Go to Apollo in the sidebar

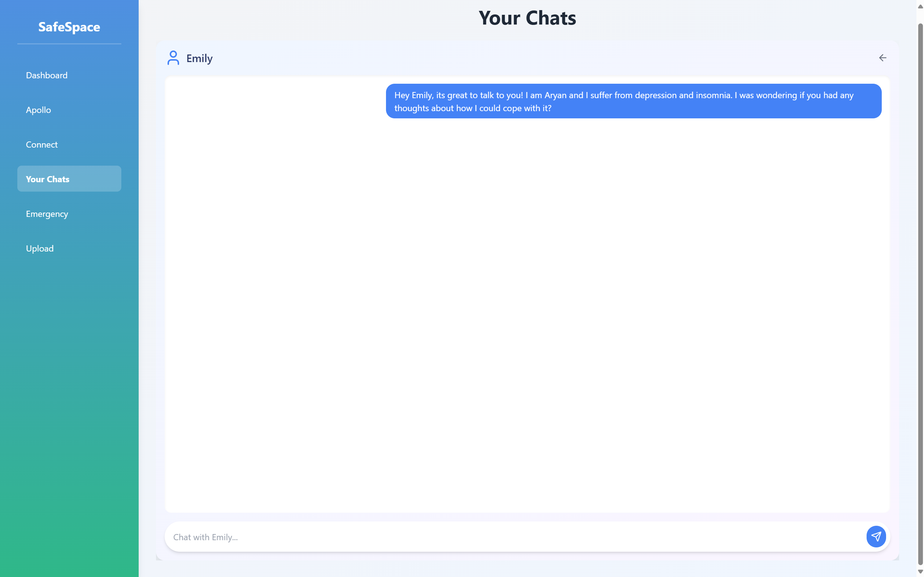tap(38, 110)
